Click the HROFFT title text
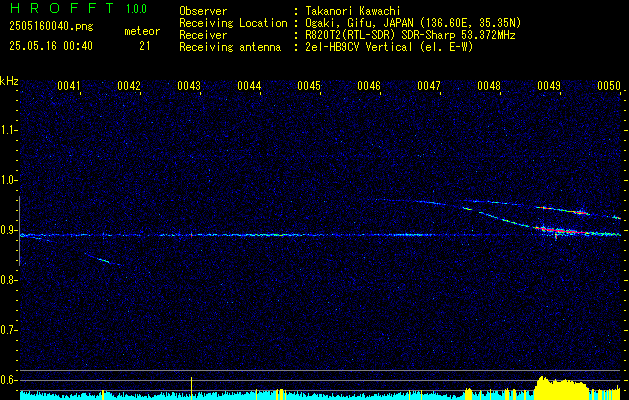Viewport: 629px width, 400px height. click(x=62, y=8)
